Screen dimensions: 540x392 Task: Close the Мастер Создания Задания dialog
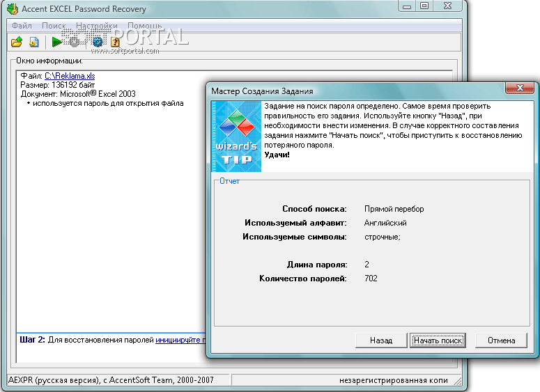tap(520, 88)
